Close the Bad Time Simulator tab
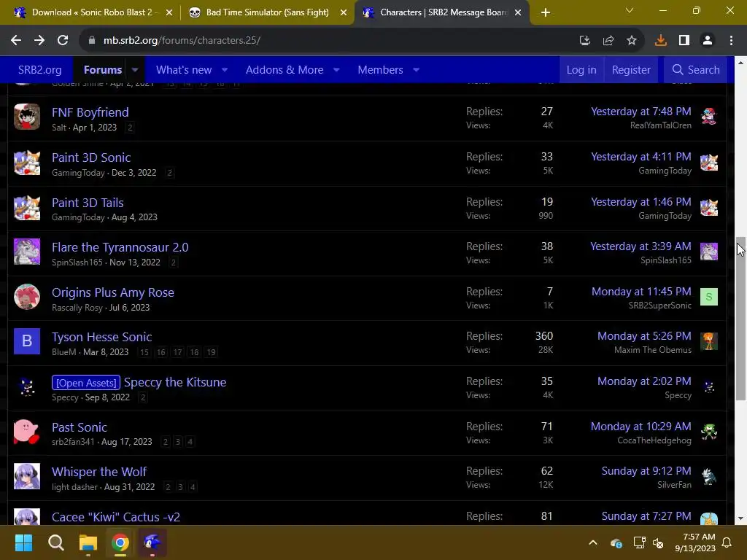 tap(344, 12)
